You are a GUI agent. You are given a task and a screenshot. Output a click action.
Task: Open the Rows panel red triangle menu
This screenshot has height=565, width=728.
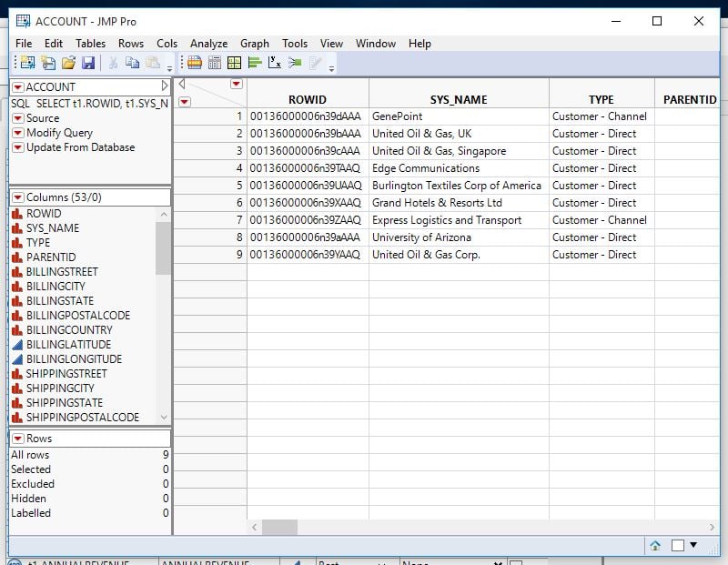[18, 439]
